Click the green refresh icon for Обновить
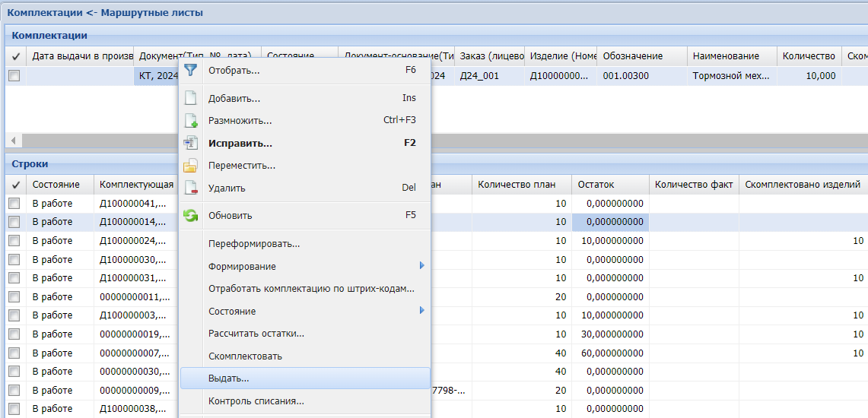This screenshot has width=868, height=418. coord(191,215)
